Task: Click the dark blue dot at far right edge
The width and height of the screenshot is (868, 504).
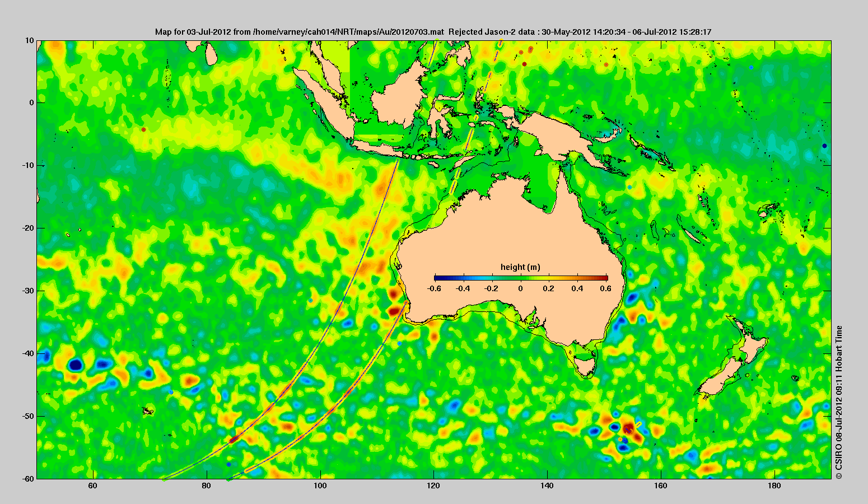Action: pos(824,146)
